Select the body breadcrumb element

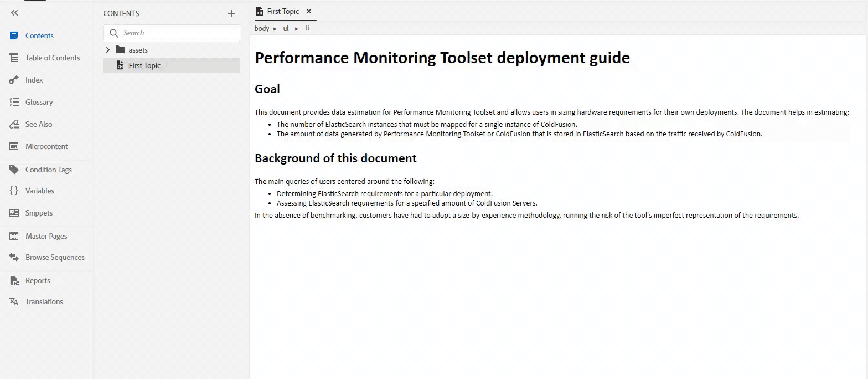pos(262,28)
